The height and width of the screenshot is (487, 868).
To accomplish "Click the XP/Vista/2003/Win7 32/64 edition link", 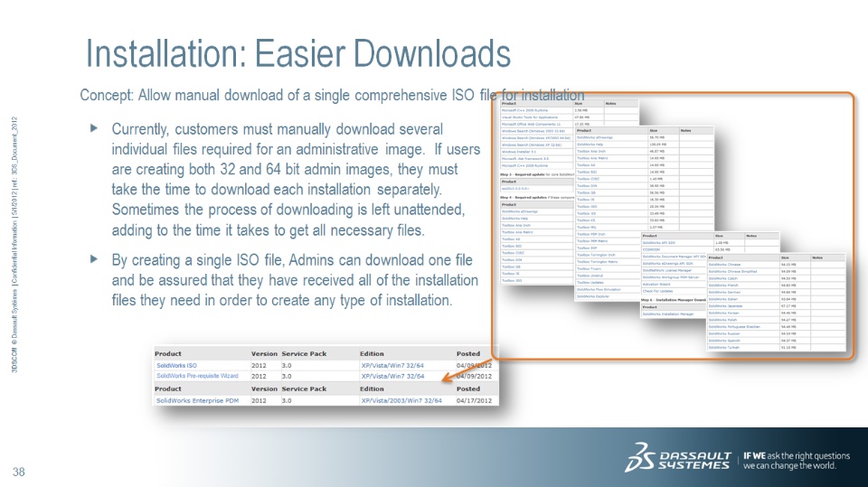I will point(401,400).
